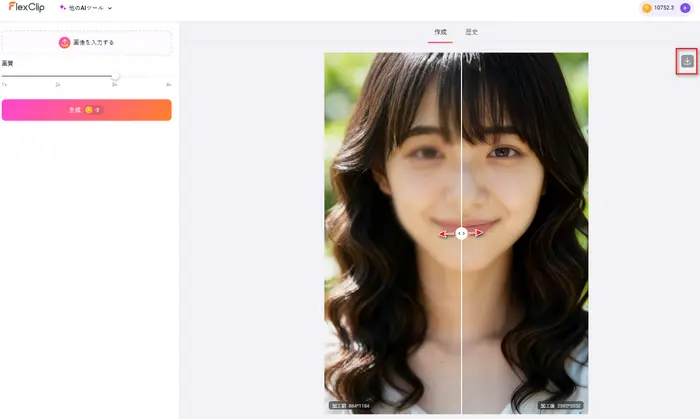Click the FlexClip logo
Image resolution: width=700 pixels, height=419 pixels.
coord(26,7)
